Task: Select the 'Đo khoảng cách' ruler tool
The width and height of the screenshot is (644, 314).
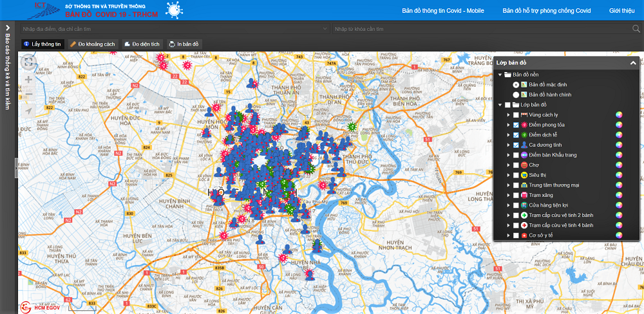Action: [x=92, y=44]
